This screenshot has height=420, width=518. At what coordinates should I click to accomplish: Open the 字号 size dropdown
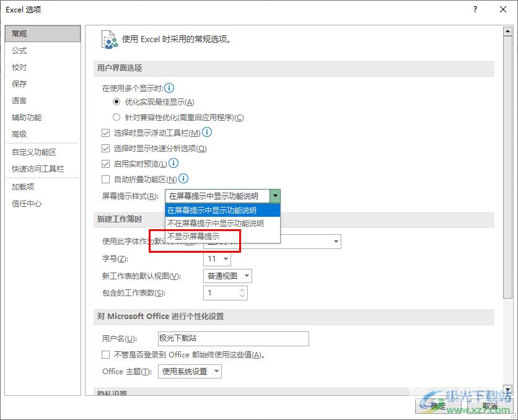pos(226,258)
